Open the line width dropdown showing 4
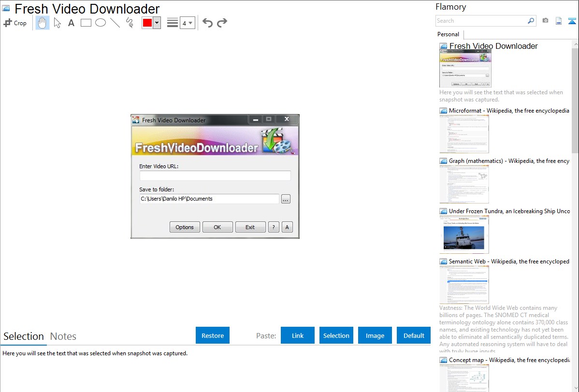 tap(187, 23)
